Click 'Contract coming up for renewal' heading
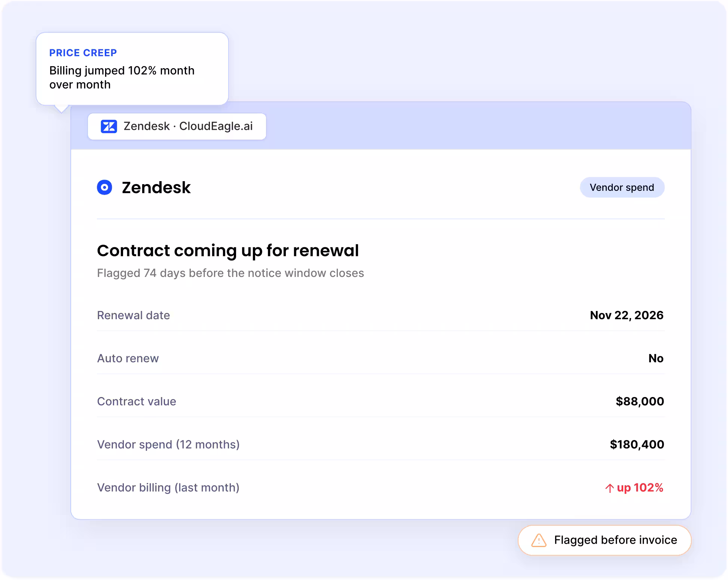This screenshot has height=580, width=728. (x=228, y=250)
